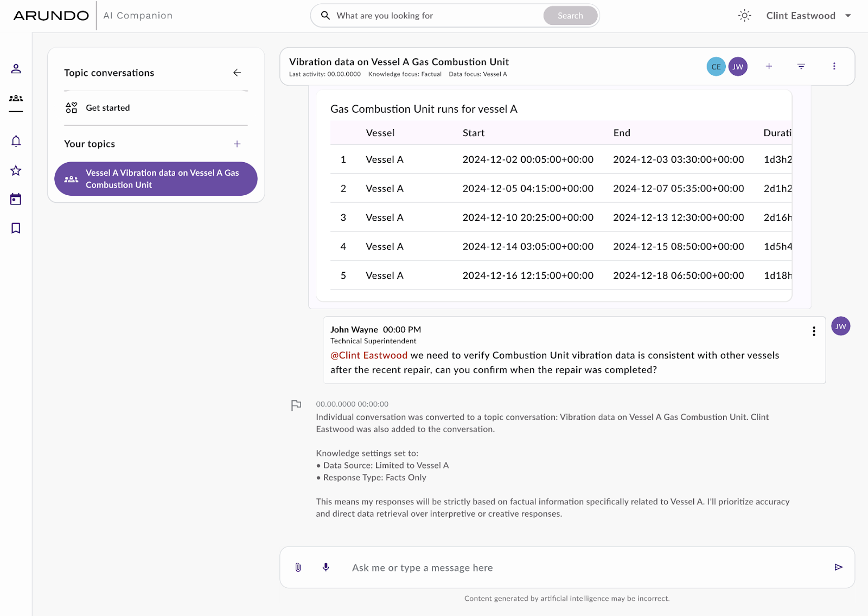Viewport: 868px width, 616px height.
Task: Click end cell '2024-12-07 05:35:00+00:00'
Action: click(x=679, y=188)
